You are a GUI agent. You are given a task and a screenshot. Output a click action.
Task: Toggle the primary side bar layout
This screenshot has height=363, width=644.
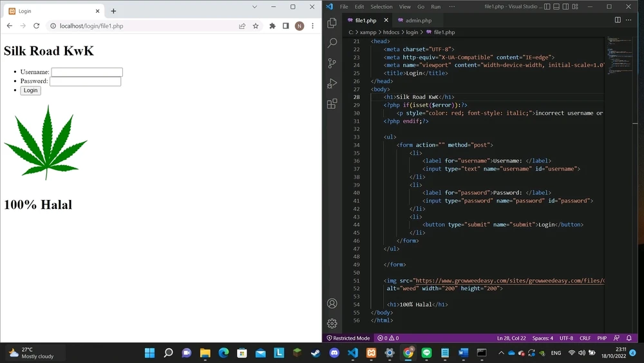point(547,6)
